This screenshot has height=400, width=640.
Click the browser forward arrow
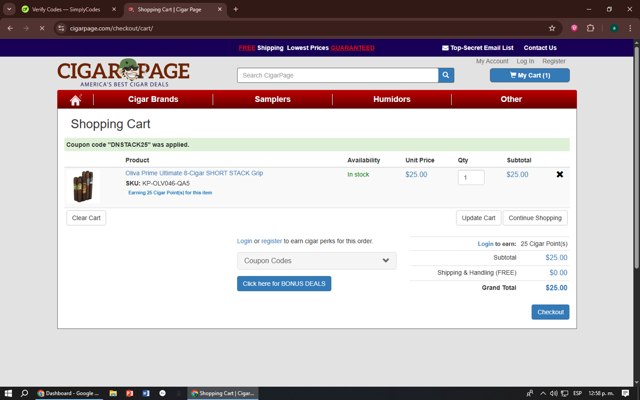(x=26, y=28)
